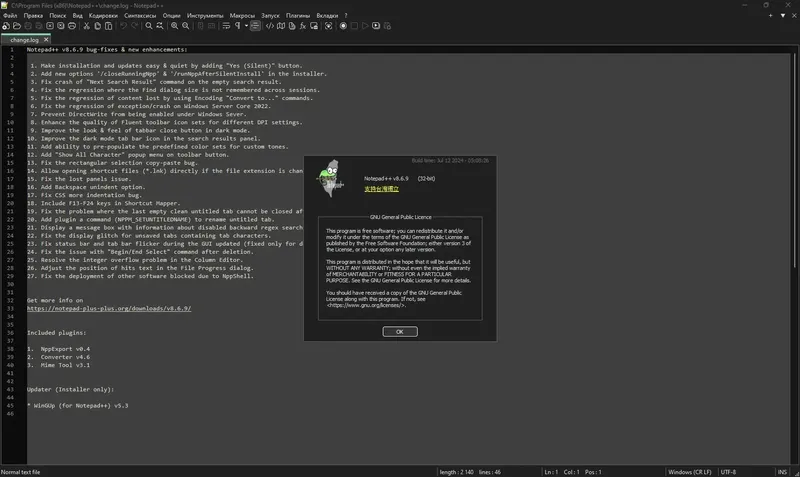Image resolution: width=800 pixels, height=477 pixels.
Task: Click the Define Language code-brackets icon
Action: point(270,26)
